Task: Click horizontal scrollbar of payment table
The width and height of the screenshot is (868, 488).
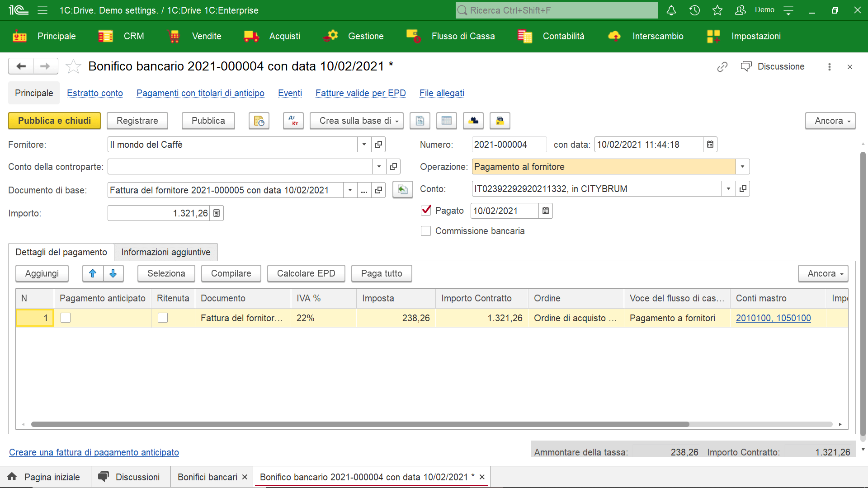Action: [x=360, y=424]
